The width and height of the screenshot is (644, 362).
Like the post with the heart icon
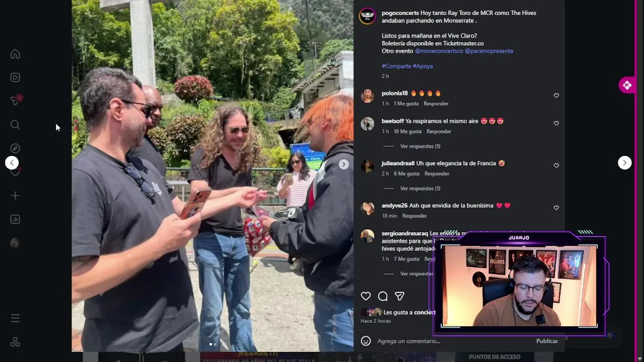(x=366, y=296)
